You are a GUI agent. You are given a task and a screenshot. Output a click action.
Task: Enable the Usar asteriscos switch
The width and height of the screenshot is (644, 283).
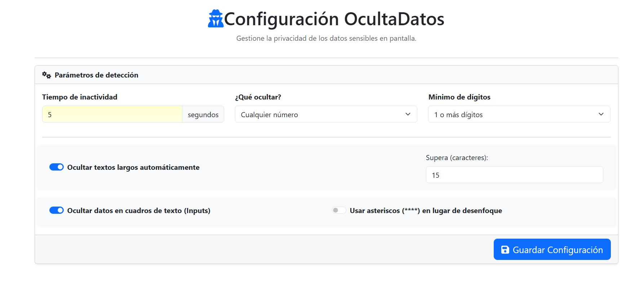339,211
